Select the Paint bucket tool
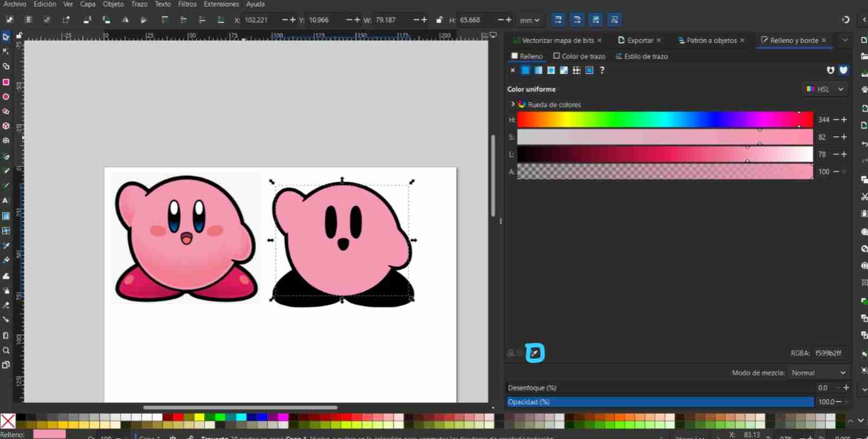 (x=6, y=260)
